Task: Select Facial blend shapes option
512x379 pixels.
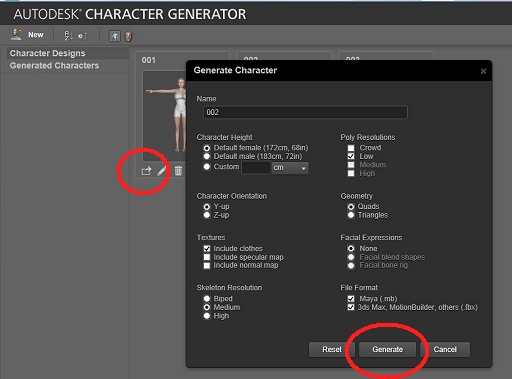Action: click(x=351, y=257)
